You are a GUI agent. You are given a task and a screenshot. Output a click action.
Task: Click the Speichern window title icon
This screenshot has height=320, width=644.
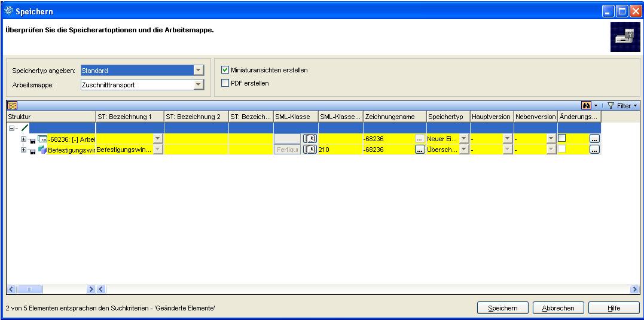point(8,11)
